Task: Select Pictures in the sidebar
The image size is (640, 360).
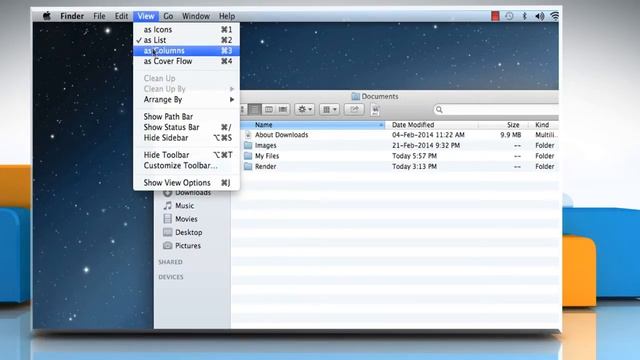Action: [x=188, y=246]
